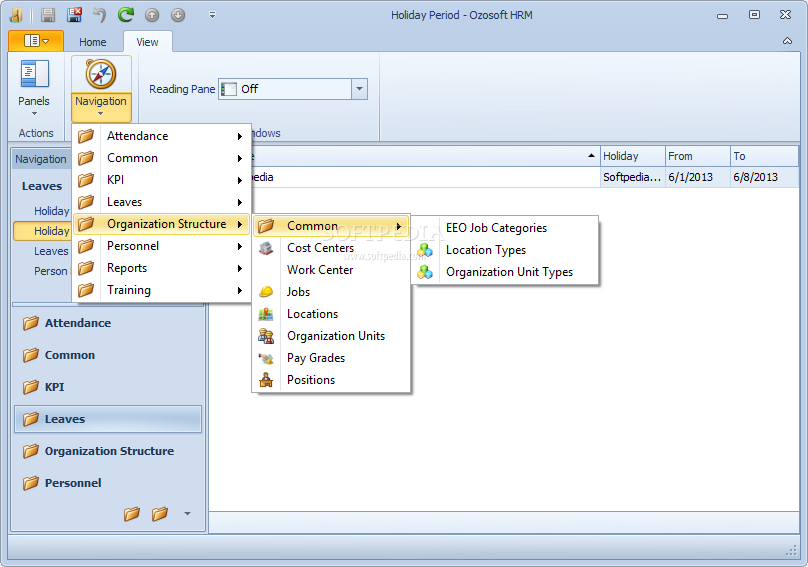The width and height of the screenshot is (808, 567).
Task: Open the Reading Pane combo box
Action: point(293,89)
